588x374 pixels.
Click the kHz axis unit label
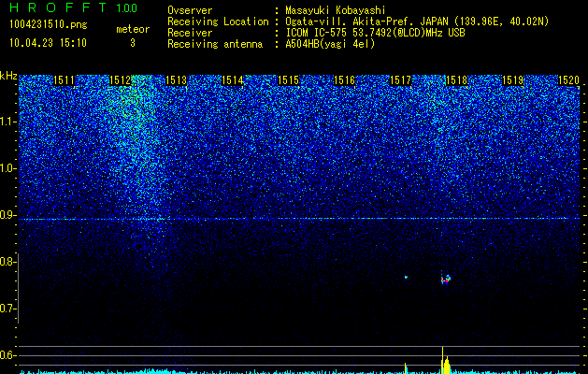coord(8,76)
